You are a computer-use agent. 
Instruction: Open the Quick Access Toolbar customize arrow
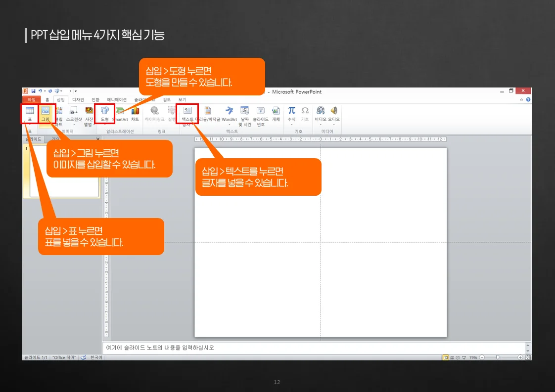point(76,91)
